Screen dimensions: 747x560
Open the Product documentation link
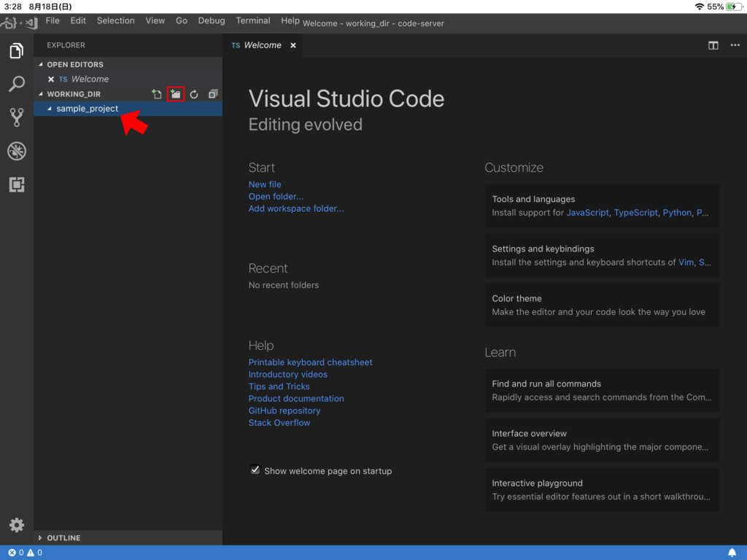[x=296, y=399]
